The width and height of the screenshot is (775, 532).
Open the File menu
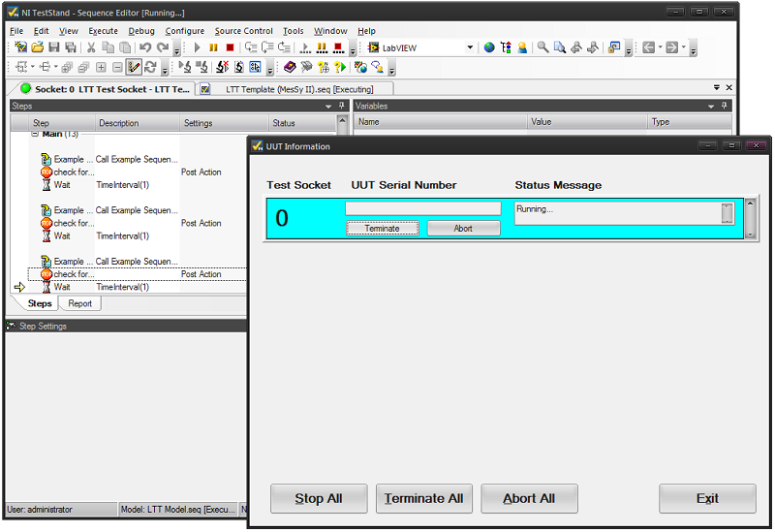click(16, 31)
